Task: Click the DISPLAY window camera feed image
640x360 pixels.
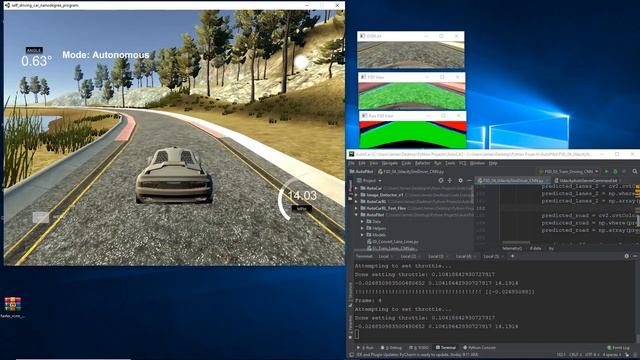Action: [411, 54]
